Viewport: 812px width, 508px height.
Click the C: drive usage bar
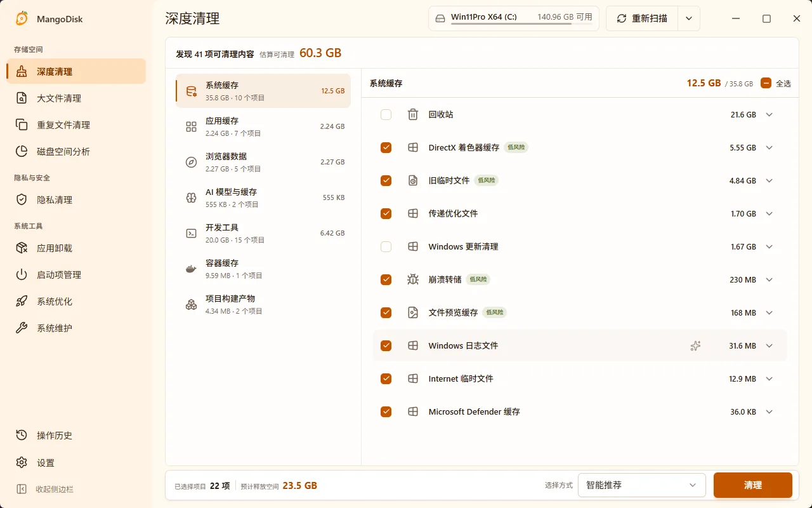tap(521, 24)
